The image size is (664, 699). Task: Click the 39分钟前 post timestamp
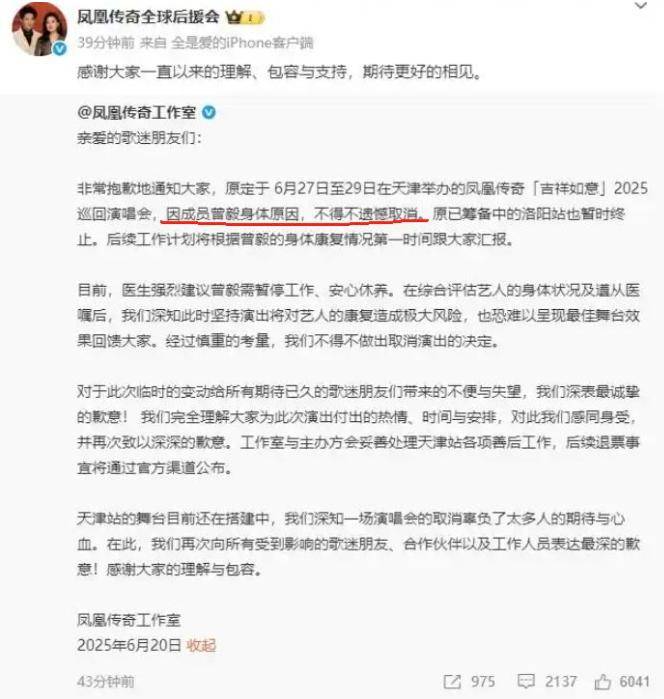tap(106, 42)
